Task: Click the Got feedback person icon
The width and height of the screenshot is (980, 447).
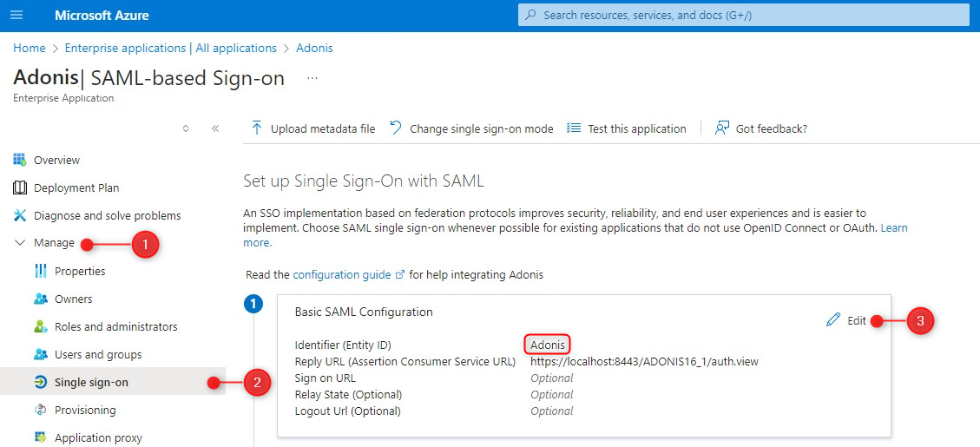Action: point(722,128)
